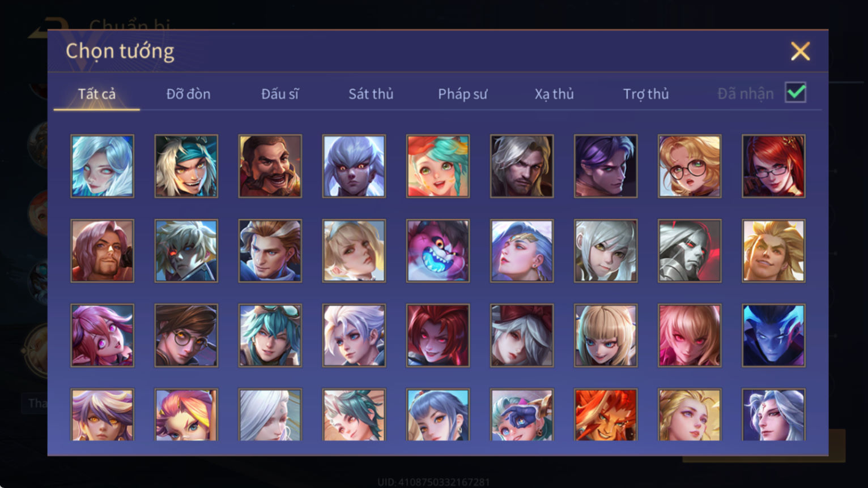Close the Chọn tướng dialog

800,52
